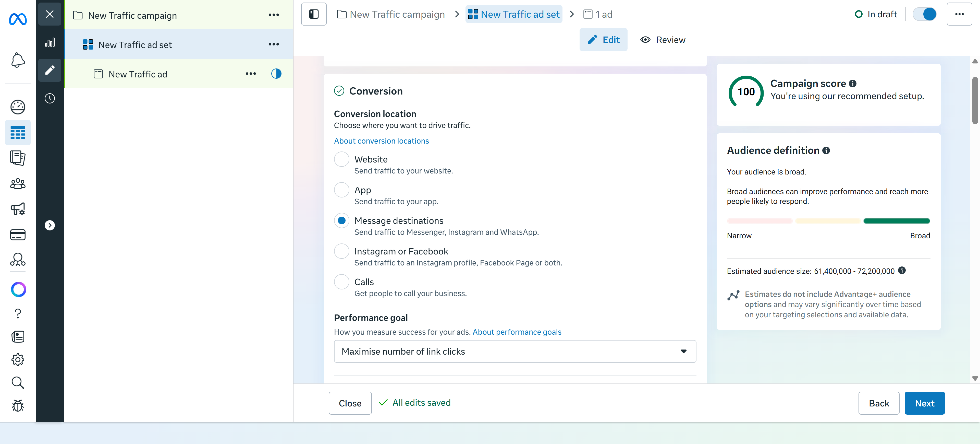This screenshot has width=980, height=444.
Task: Open the settings gear icon
Action: click(18, 359)
